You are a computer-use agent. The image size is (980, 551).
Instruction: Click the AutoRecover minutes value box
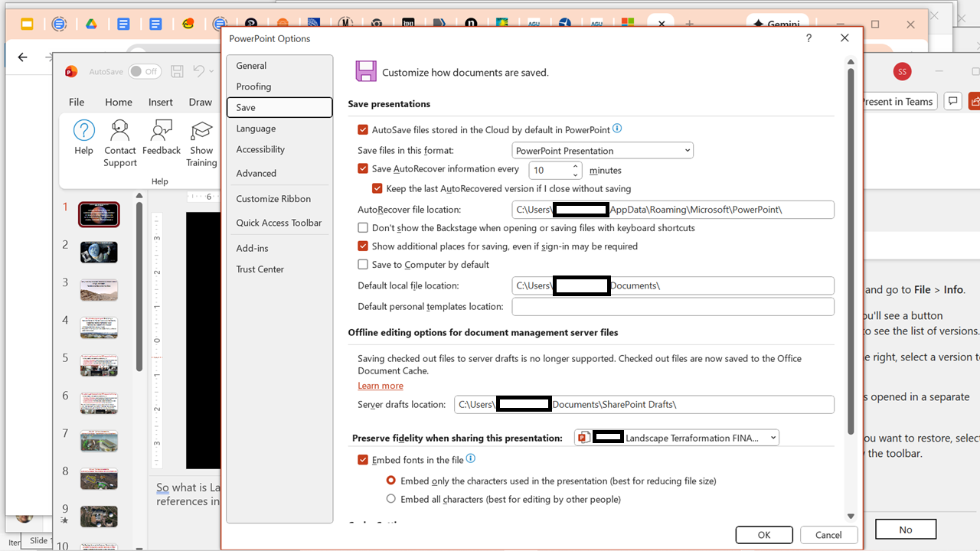pos(550,170)
